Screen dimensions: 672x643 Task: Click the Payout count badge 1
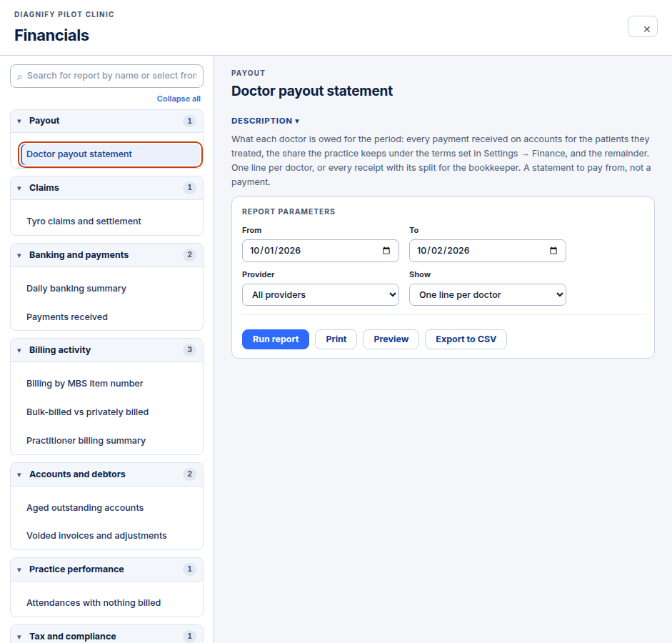(x=189, y=121)
